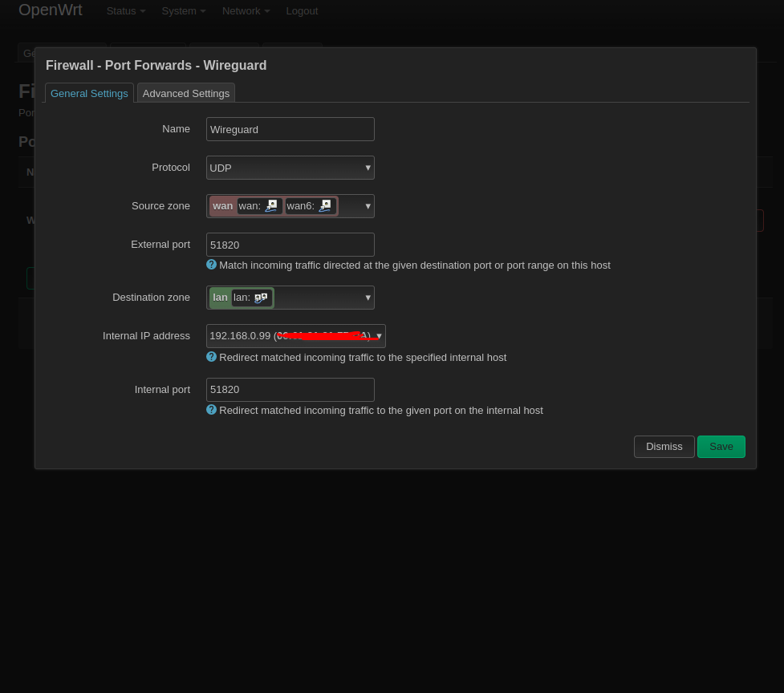
Task: Click the help icon under Internal port
Action: coord(212,410)
